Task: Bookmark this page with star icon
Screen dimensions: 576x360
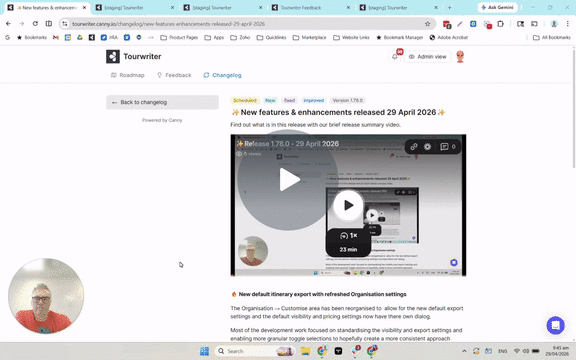Action: [427, 24]
